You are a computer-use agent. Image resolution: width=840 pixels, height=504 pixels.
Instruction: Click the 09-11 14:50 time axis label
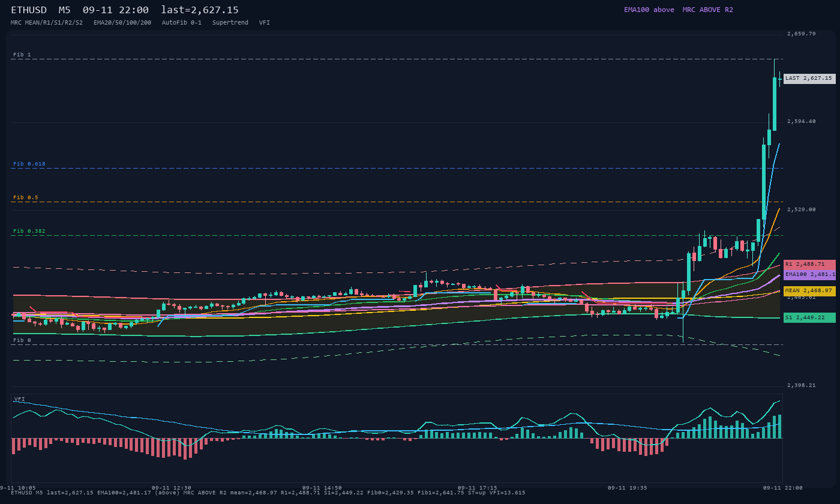coord(322,488)
